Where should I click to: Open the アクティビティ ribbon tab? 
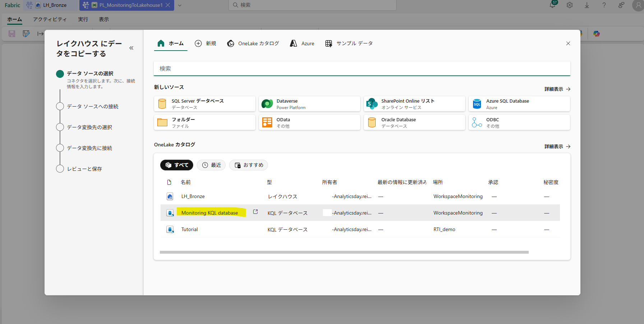(50, 19)
